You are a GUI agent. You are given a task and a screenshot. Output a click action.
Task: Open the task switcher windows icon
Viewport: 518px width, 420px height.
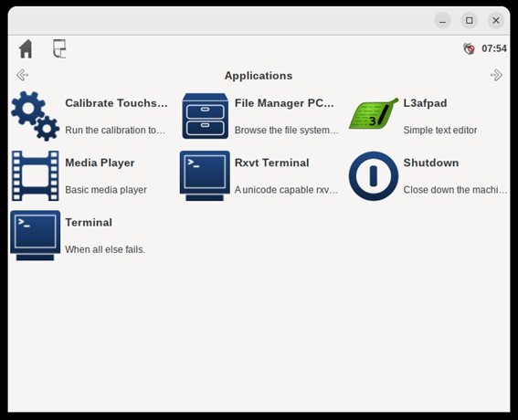click(59, 48)
